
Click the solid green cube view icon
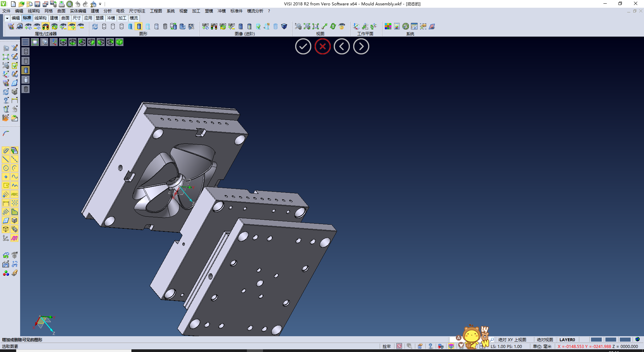point(119,42)
